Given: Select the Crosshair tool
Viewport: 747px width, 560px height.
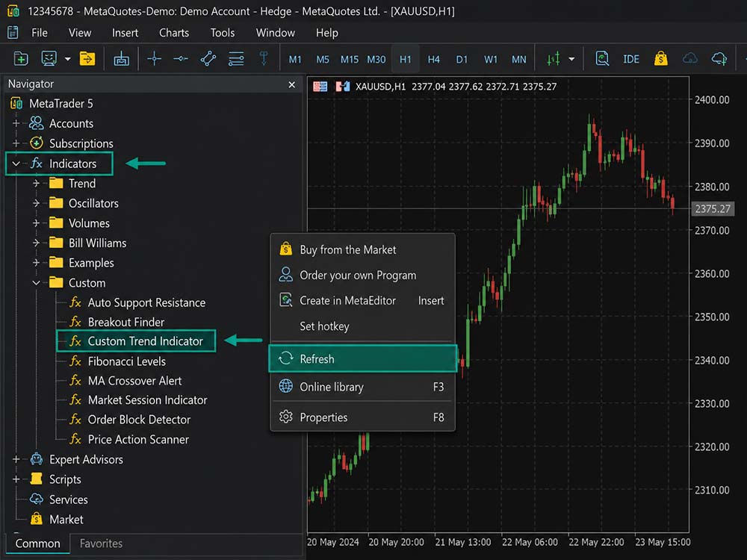Looking at the screenshot, I should (x=154, y=58).
